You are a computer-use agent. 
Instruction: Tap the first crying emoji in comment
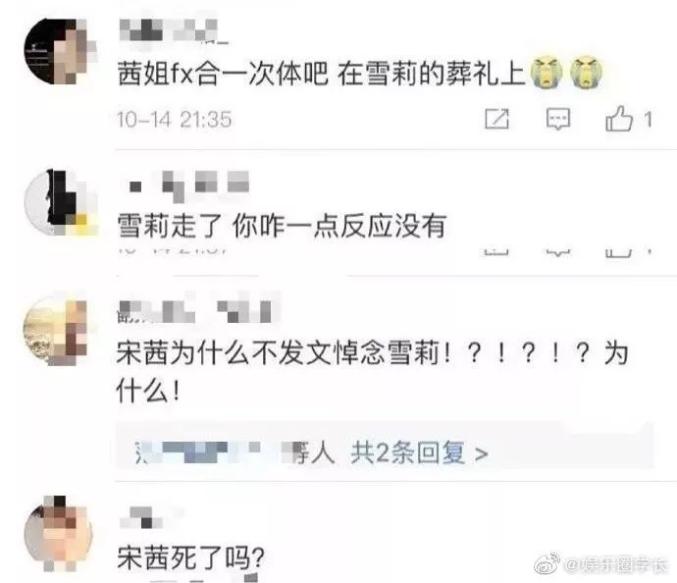point(547,73)
